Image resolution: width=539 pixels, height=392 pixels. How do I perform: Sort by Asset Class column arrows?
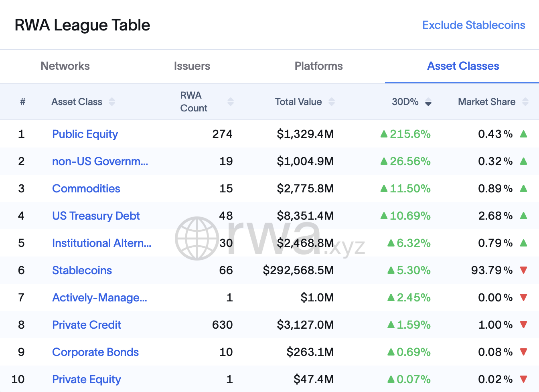tap(112, 102)
